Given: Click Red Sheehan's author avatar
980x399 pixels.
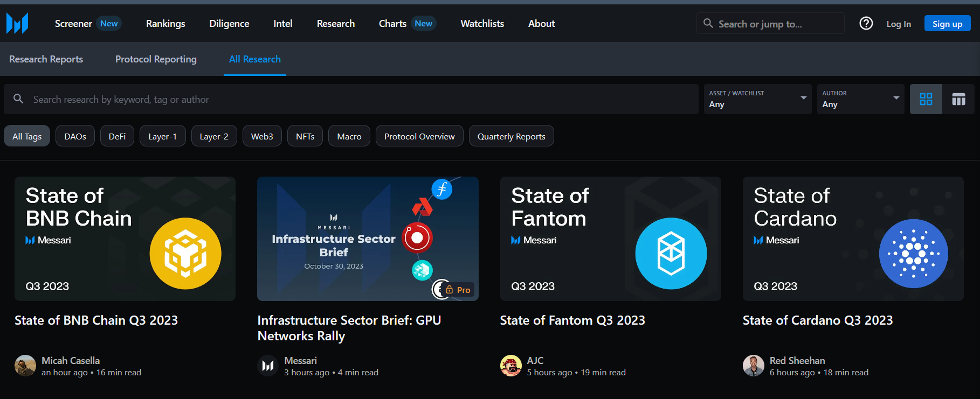Looking at the screenshot, I should pos(753,366).
